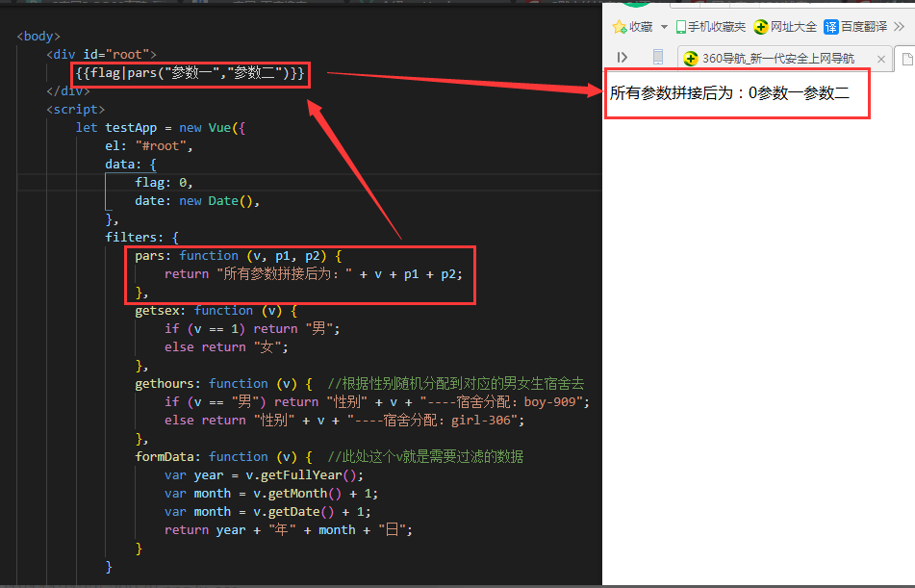Click the mobile phone icon beside the tab strip

pos(658,57)
